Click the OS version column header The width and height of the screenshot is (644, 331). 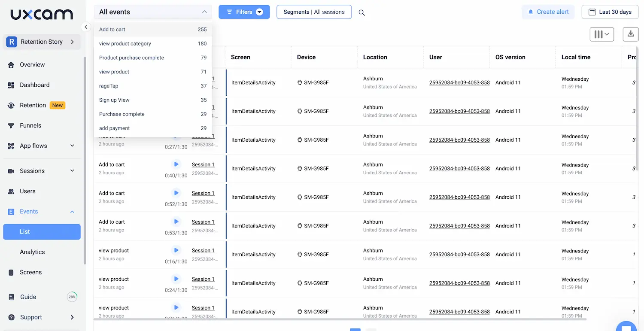click(x=510, y=57)
